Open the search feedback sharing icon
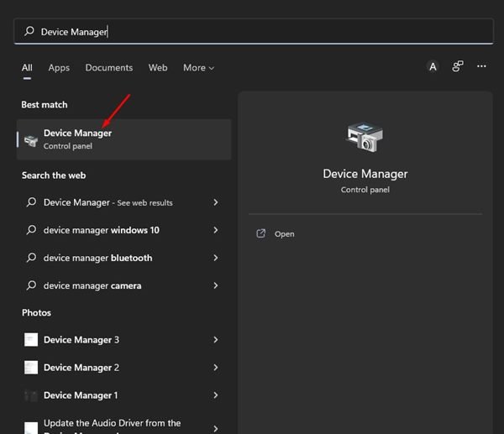The width and height of the screenshot is (504, 434). point(458,67)
